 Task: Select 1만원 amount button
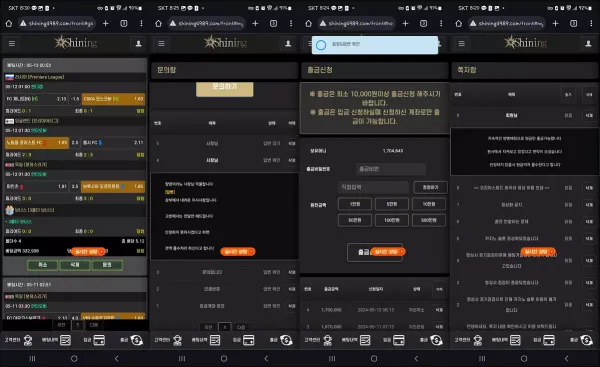point(355,204)
